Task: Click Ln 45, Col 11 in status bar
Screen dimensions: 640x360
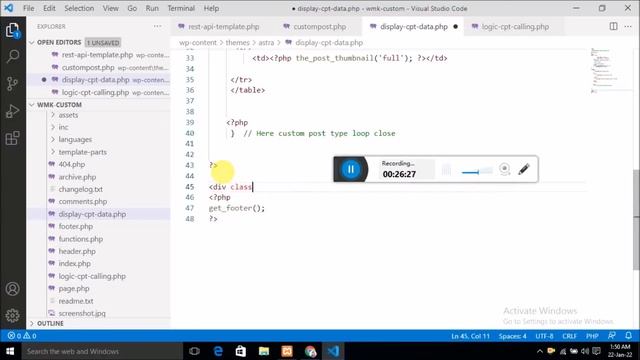Action: (470, 336)
